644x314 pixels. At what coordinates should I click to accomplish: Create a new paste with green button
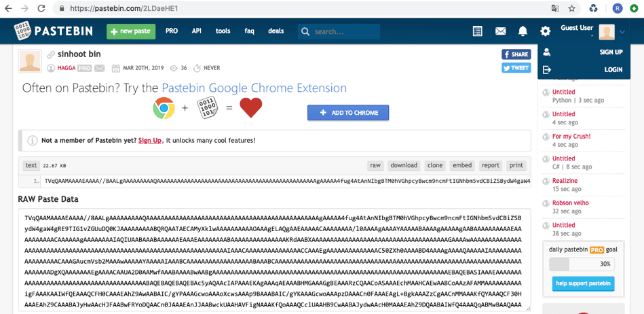click(131, 31)
